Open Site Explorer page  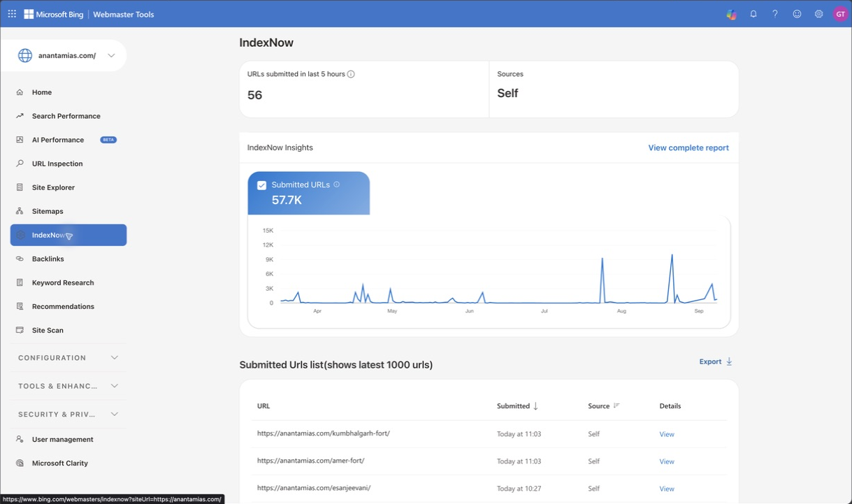click(x=53, y=187)
